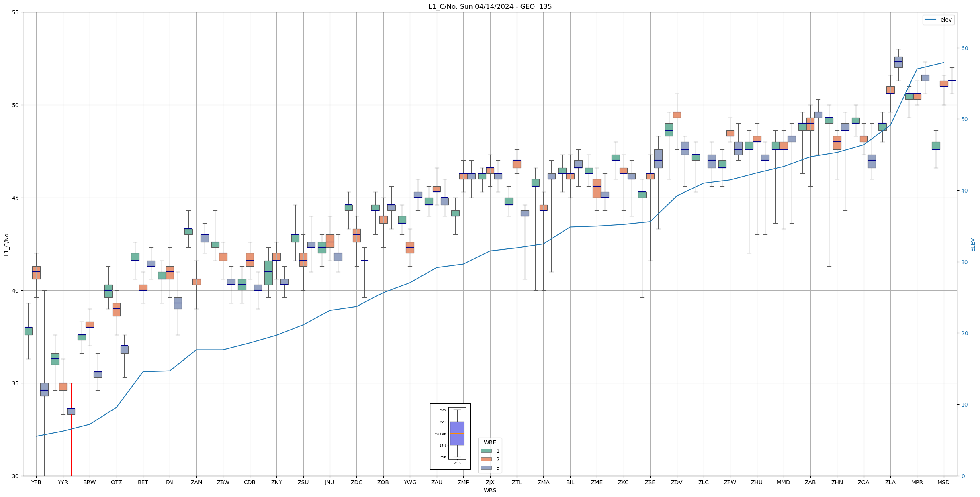Click the 45 tick on left axis
This screenshot has width=980, height=497.
coord(15,198)
